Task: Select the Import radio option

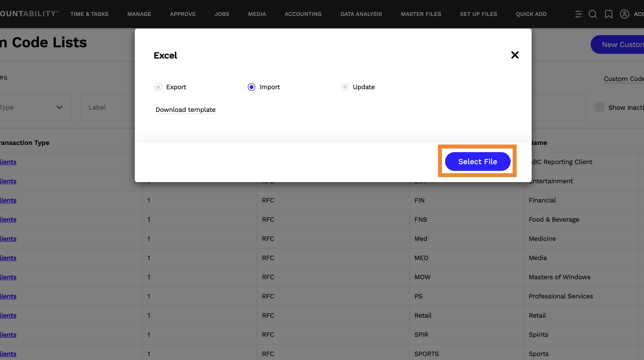Action: 251,87
